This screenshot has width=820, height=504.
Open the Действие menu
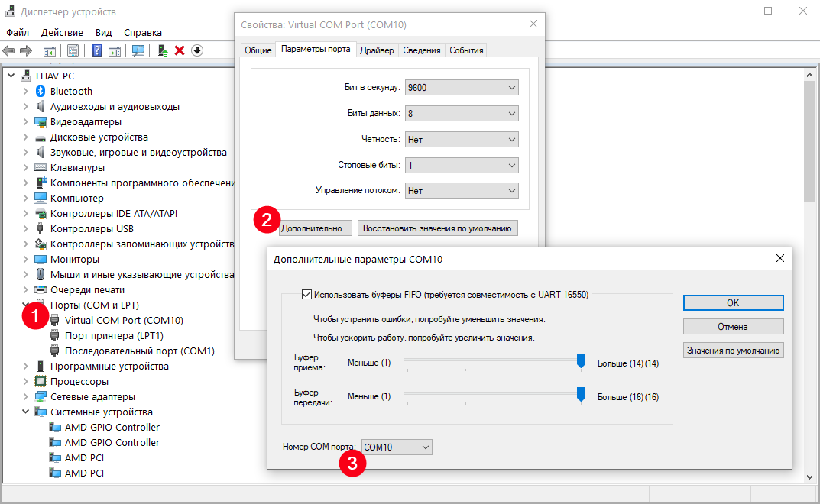(62, 32)
